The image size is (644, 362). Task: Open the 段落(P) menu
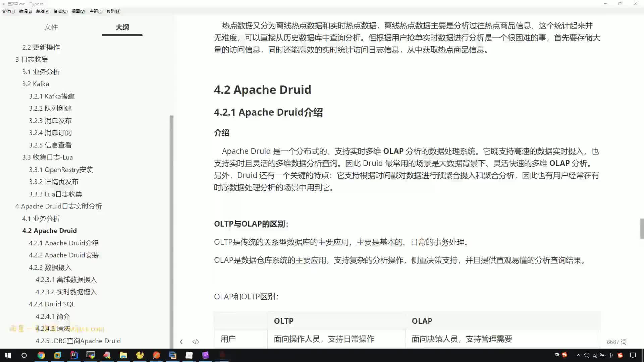[x=43, y=11]
